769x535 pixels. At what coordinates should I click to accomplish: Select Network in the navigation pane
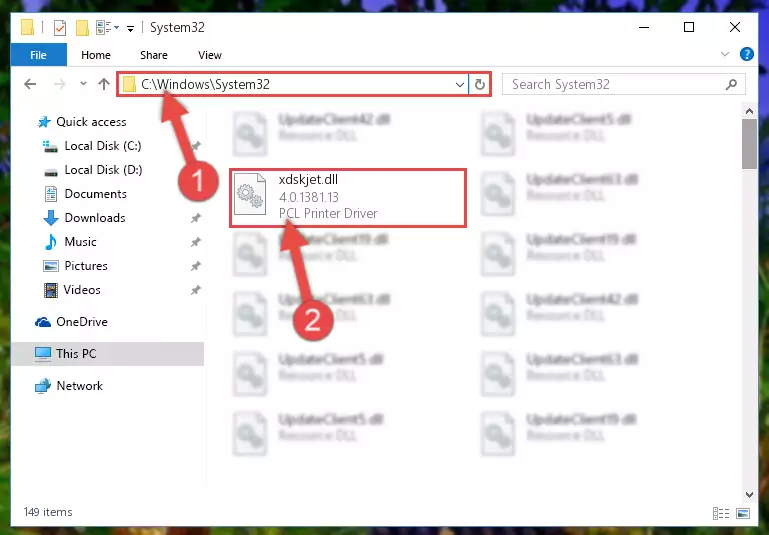tap(69, 386)
